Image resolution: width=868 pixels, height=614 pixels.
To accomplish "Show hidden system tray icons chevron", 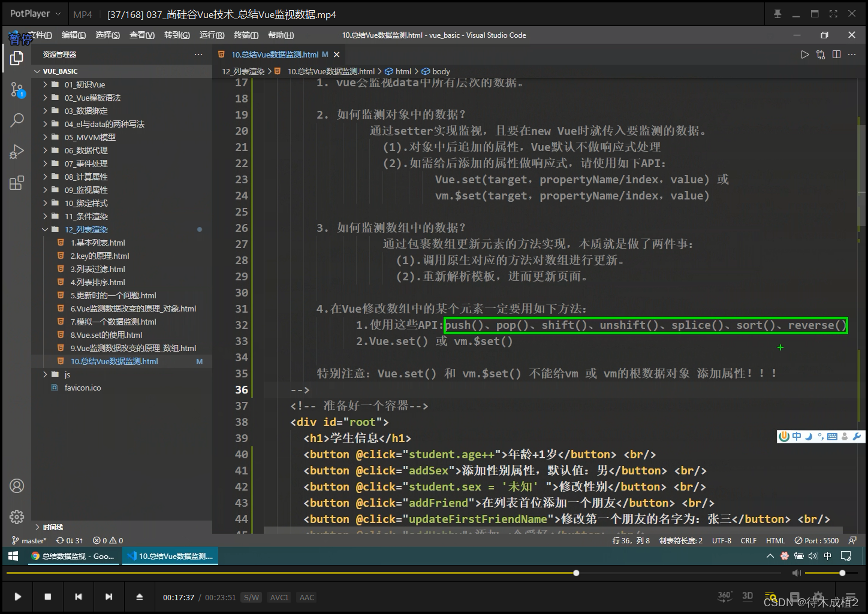I will pos(770,556).
